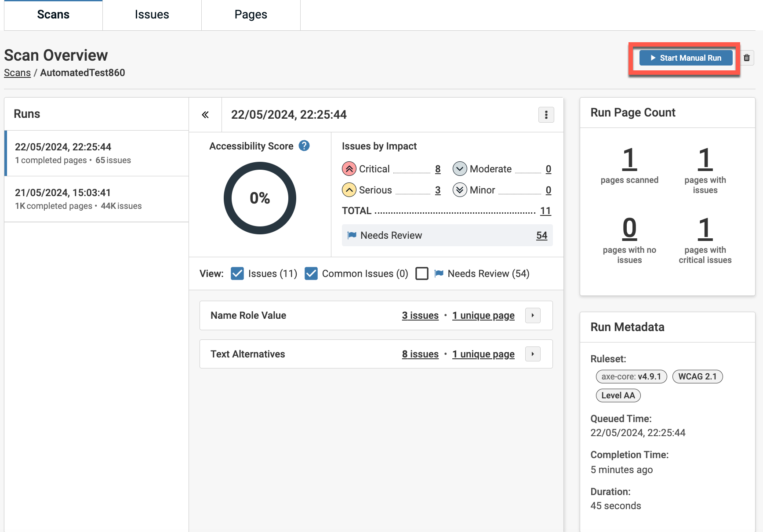The height and width of the screenshot is (532, 763).
Task: Click the Accessibility Score help icon
Action: coord(304,146)
